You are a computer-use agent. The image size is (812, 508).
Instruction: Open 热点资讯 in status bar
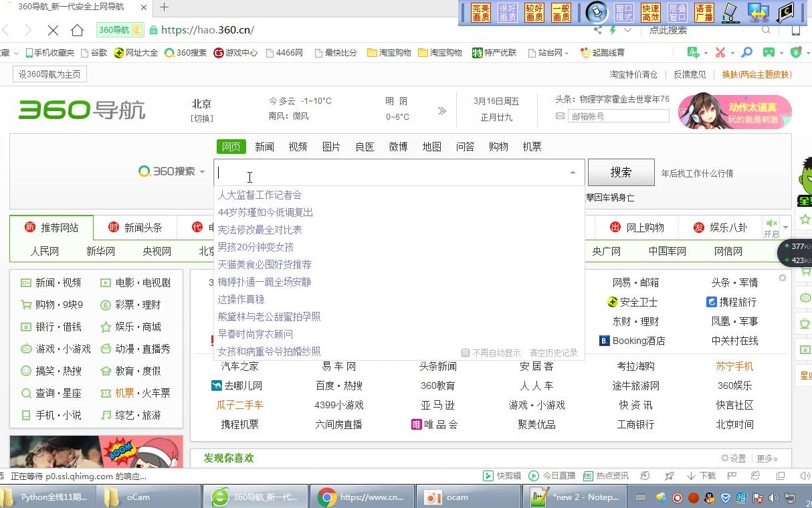point(606,476)
